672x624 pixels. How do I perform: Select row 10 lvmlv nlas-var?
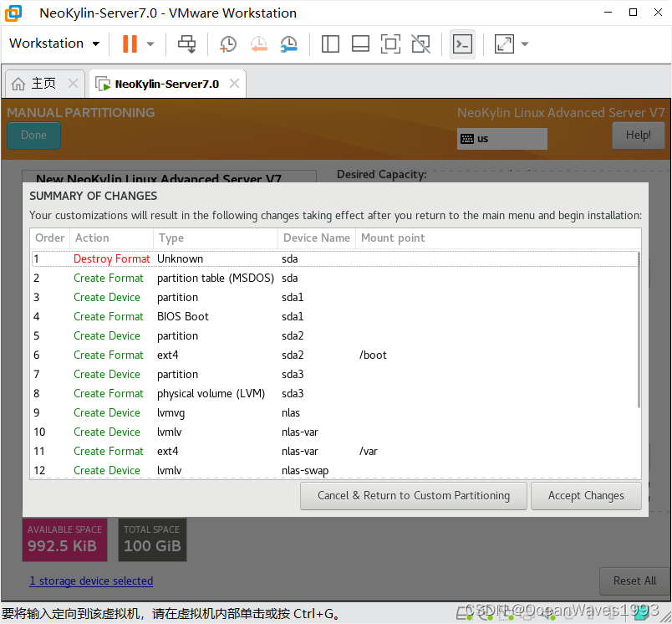pyautogui.click(x=334, y=432)
